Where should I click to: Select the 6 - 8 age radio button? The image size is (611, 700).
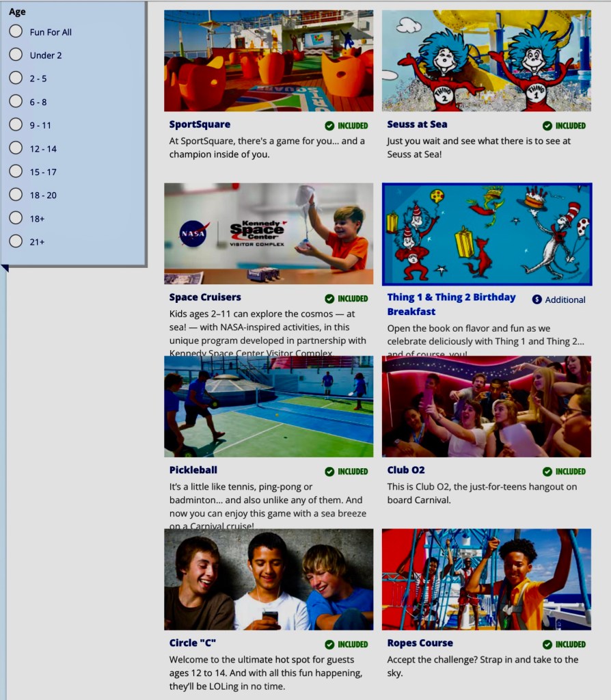pos(16,101)
